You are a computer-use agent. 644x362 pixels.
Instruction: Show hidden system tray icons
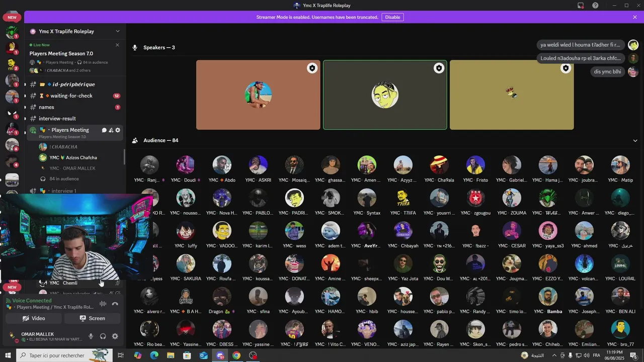pos(554,355)
